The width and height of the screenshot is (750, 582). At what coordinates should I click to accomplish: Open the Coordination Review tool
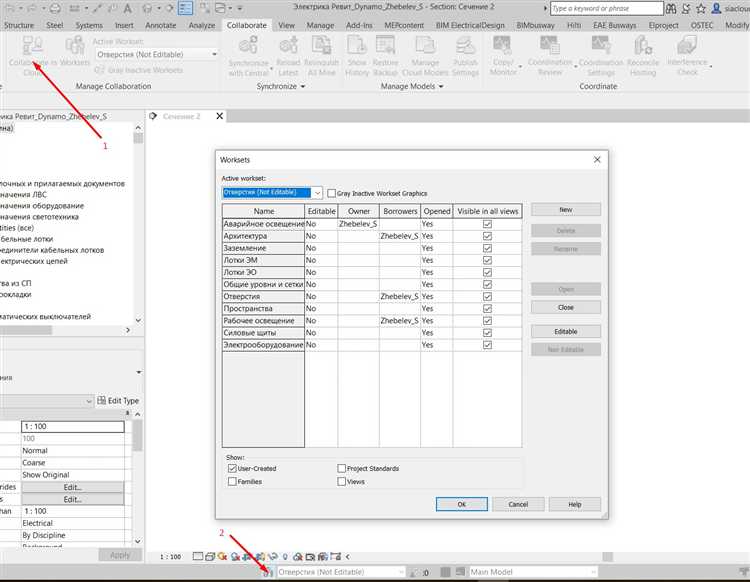pos(550,56)
